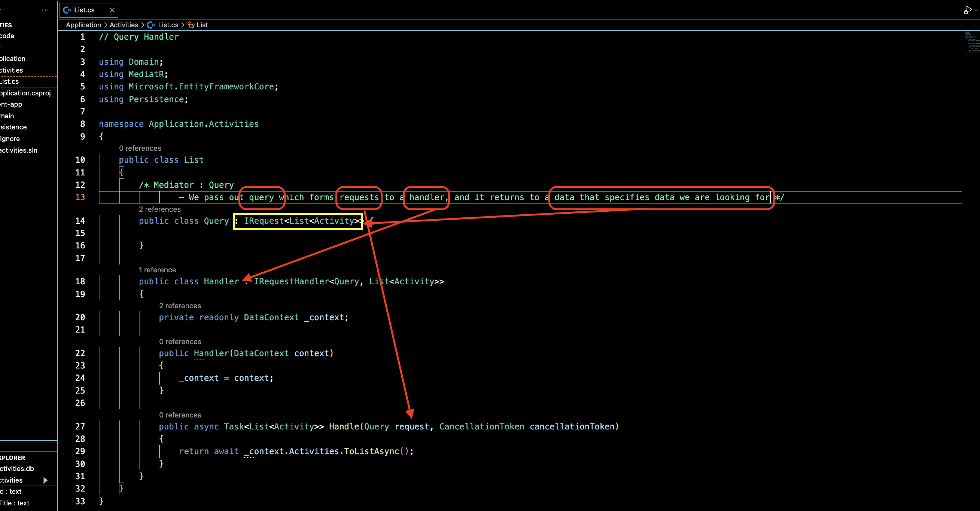The width and height of the screenshot is (980, 511).
Task: Open the run options dropdown chevron
Action: [x=976, y=10]
